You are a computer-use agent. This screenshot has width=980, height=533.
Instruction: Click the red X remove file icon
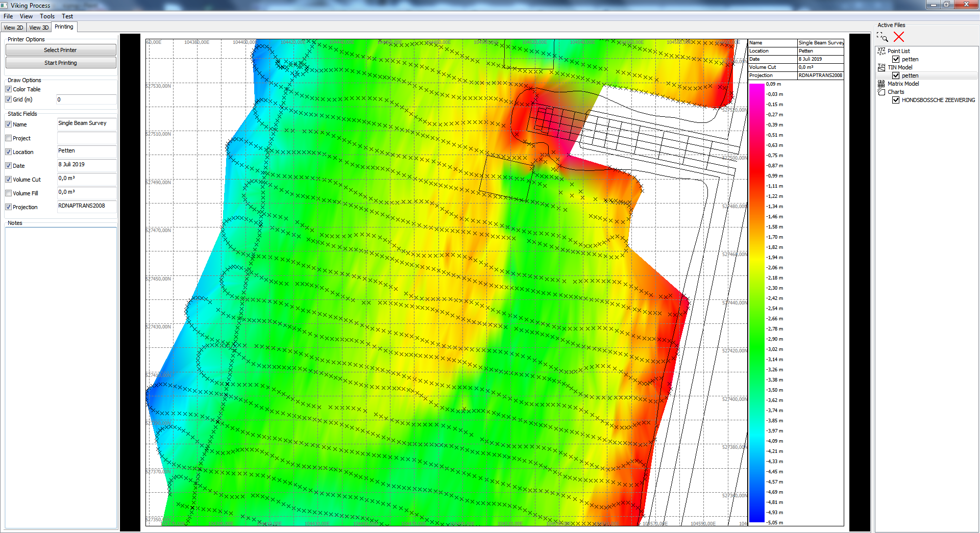pyautogui.click(x=899, y=37)
